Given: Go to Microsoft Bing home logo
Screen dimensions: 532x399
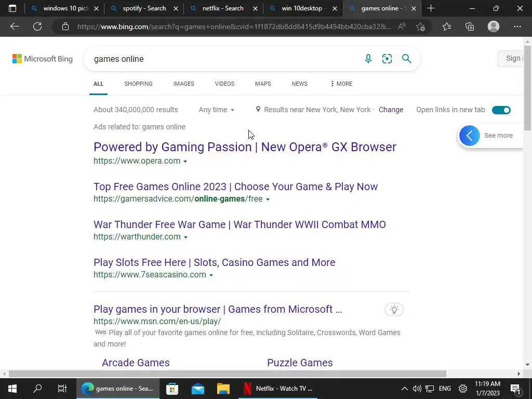Looking at the screenshot, I should click(43, 59).
